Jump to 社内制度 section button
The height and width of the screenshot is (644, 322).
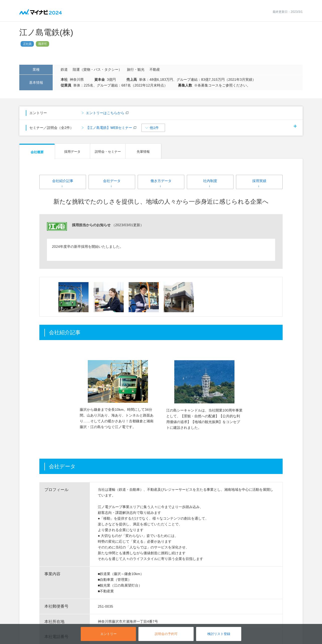(210, 182)
